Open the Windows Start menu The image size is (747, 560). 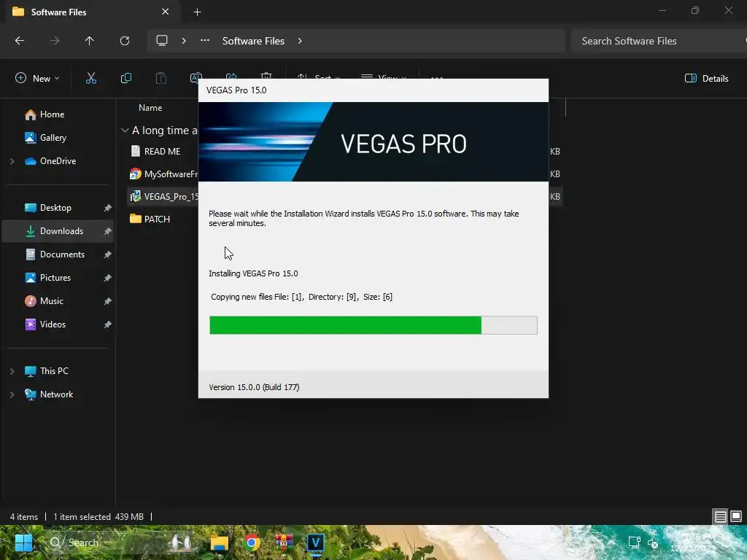pyautogui.click(x=23, y=542)
